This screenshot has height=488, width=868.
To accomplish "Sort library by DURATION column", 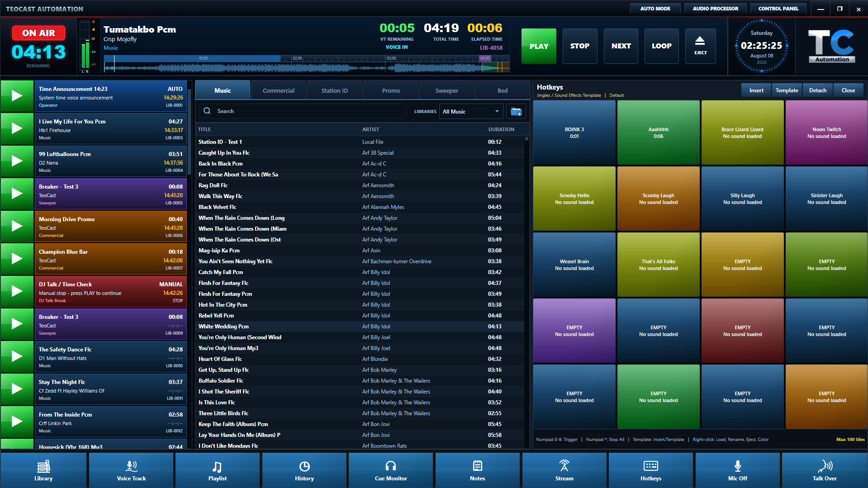I will [x=501, y=129].
